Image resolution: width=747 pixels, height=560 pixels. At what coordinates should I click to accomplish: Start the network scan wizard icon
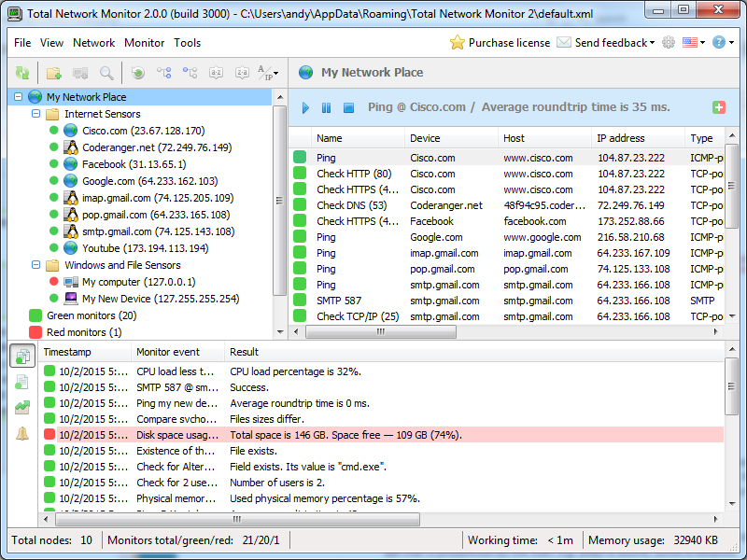(x=138, y=73)
